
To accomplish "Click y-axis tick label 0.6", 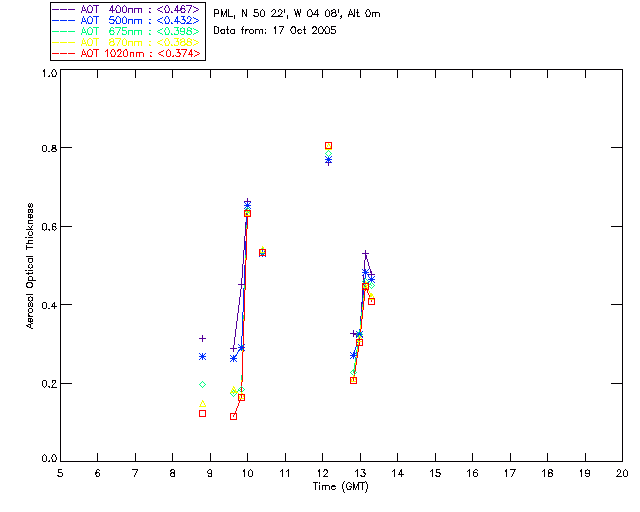I will click(49, 227).
